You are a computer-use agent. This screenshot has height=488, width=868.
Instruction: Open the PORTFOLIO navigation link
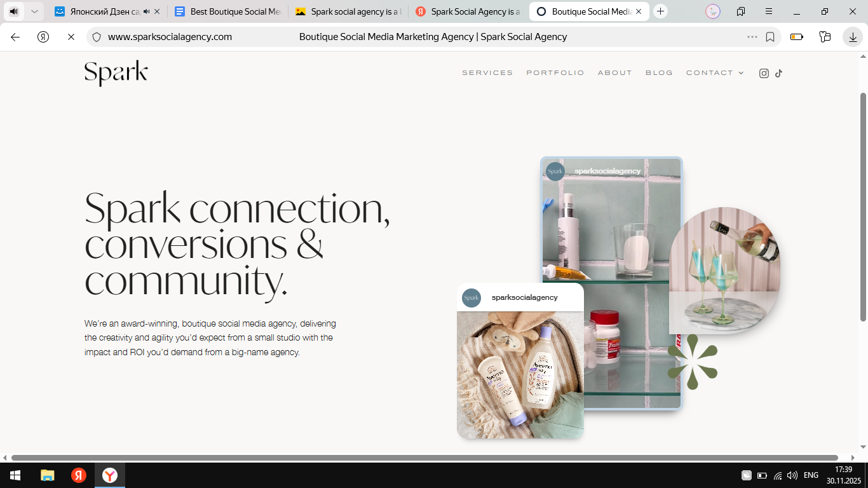click(x=555, y=73)
